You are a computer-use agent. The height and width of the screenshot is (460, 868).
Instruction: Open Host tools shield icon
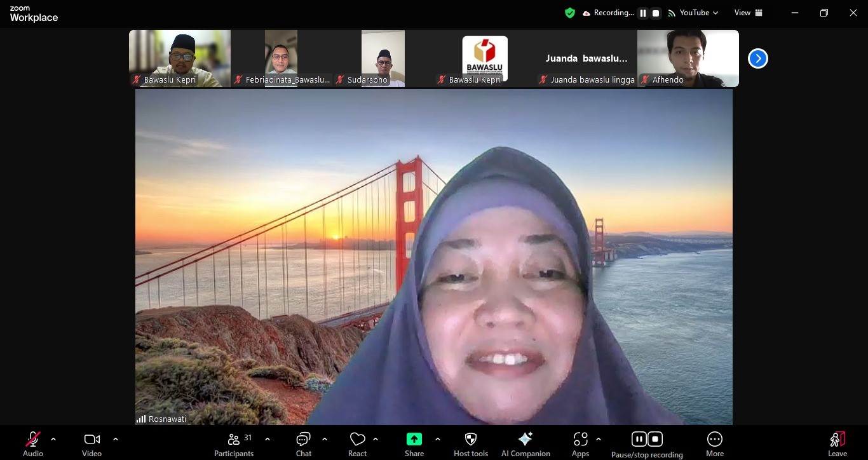point(470,443)
